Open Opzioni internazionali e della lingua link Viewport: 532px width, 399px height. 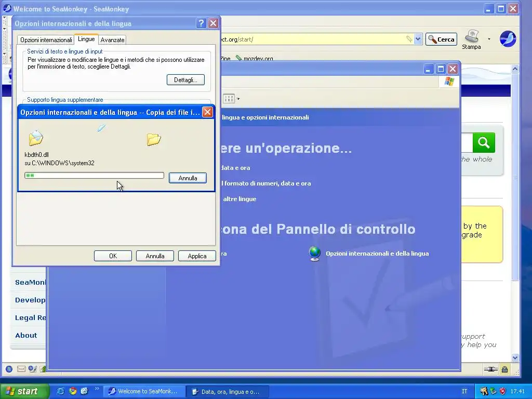point(377,254)
